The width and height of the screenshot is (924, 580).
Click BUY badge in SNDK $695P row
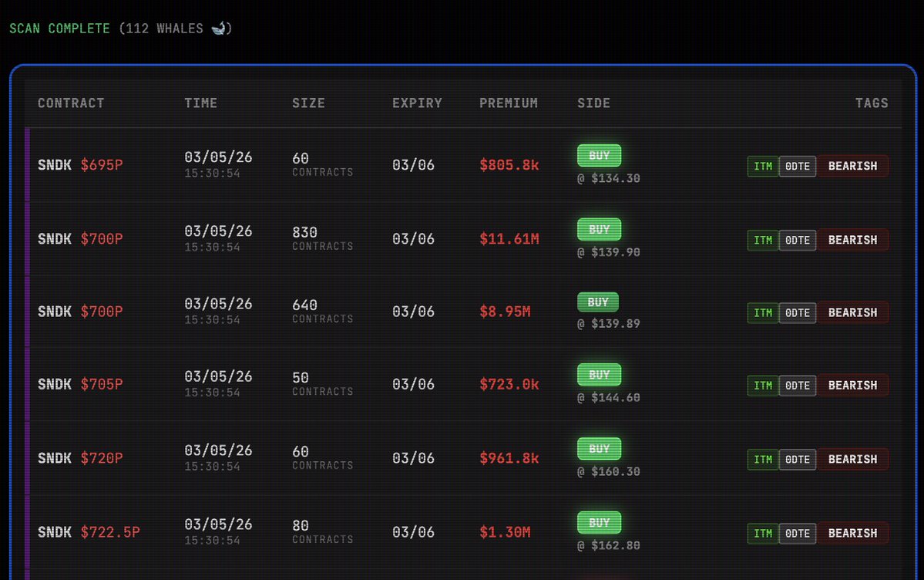coord(599,155)
